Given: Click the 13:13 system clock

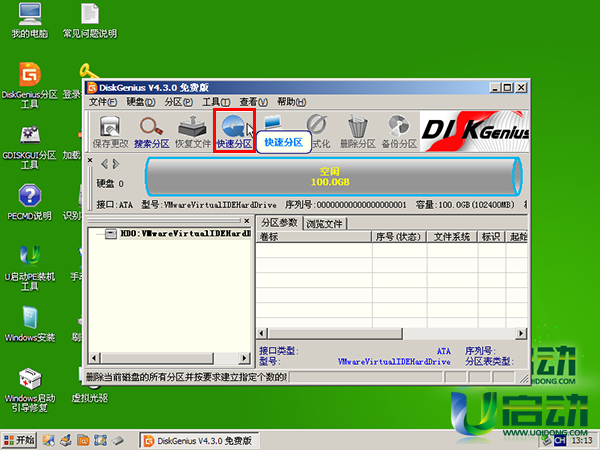Looking at the screenshot, I should coord(582,441).
